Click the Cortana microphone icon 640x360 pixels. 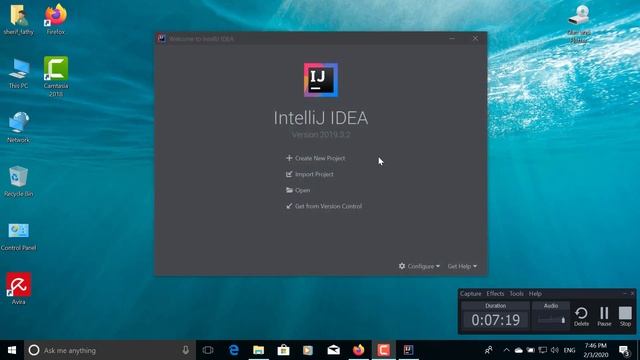(185, 350)
